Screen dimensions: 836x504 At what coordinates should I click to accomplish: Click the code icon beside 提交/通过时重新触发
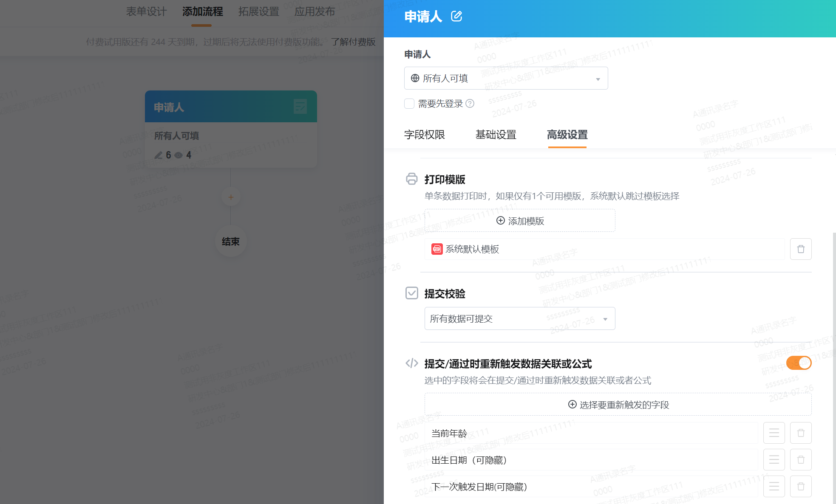pyautogui.click(x=411, y=363)
